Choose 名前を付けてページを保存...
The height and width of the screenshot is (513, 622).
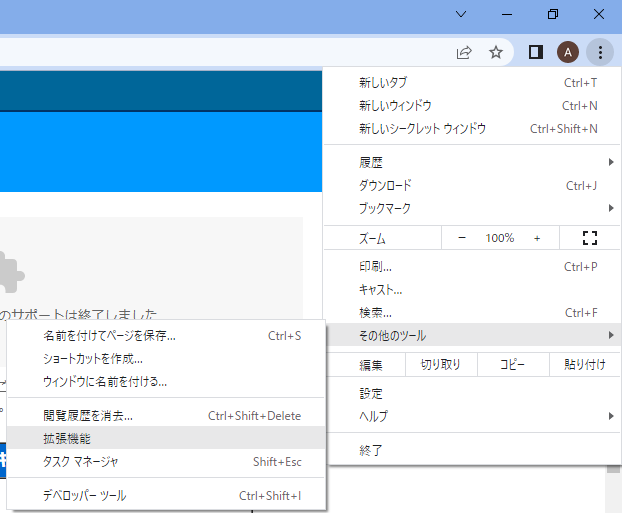click(x=166, y=336)
